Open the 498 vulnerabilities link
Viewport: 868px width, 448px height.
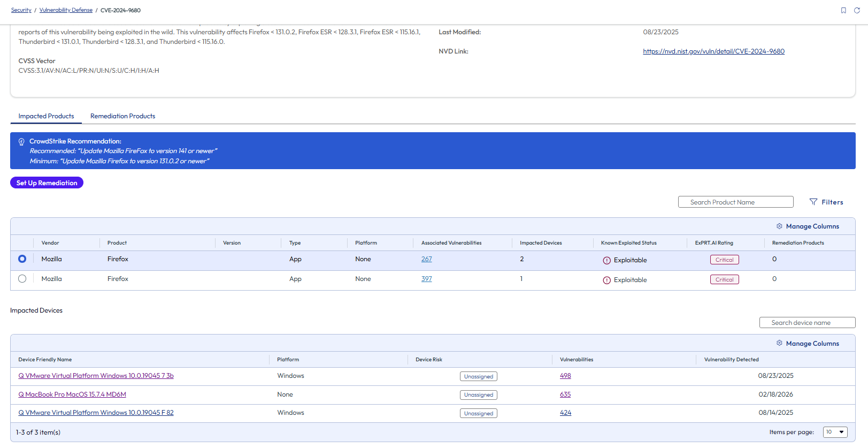[565, 376]
